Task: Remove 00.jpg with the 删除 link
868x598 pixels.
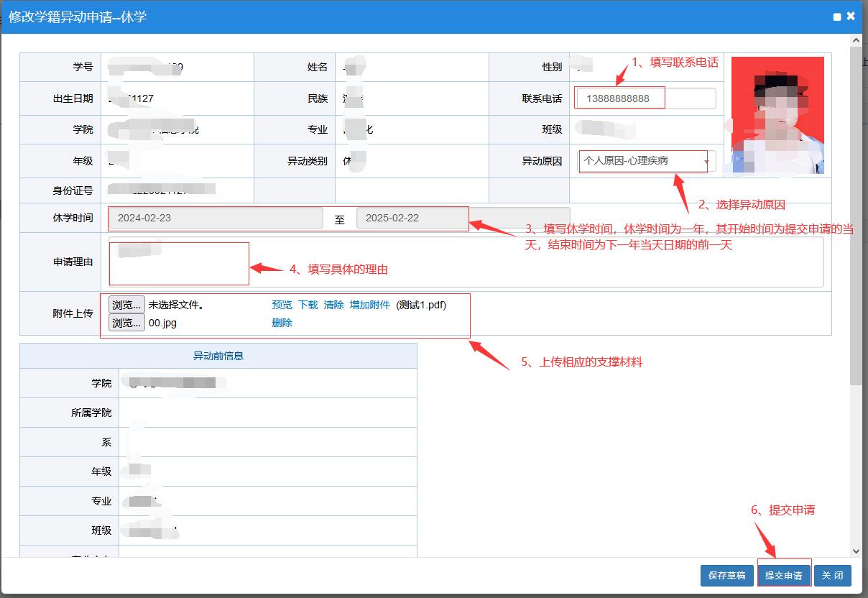Action: click(x=282, y=323)
